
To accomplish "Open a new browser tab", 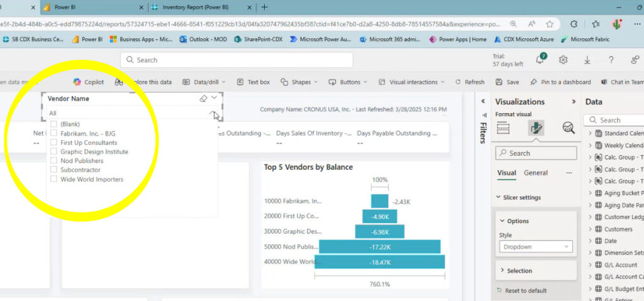I will (x=265, y=8).
